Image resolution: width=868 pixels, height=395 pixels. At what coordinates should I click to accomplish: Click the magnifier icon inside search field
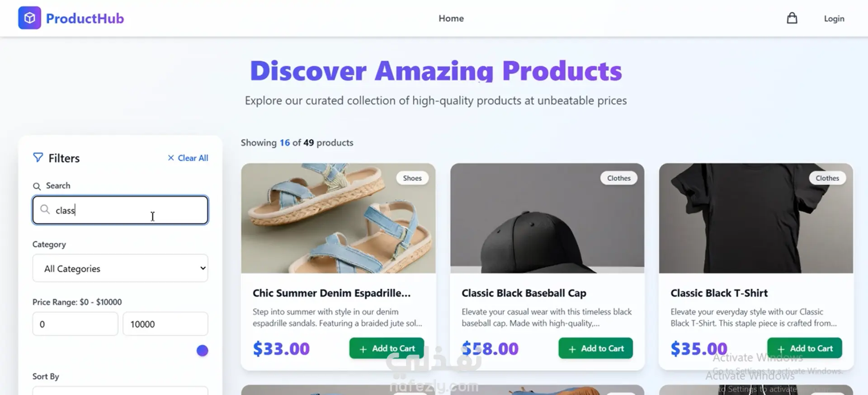(x=45, y=209)
